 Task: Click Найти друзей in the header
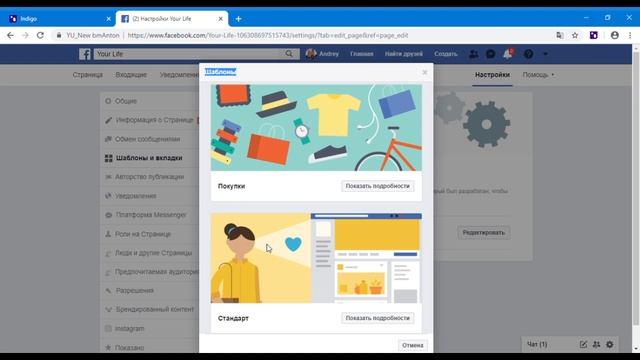404,54
